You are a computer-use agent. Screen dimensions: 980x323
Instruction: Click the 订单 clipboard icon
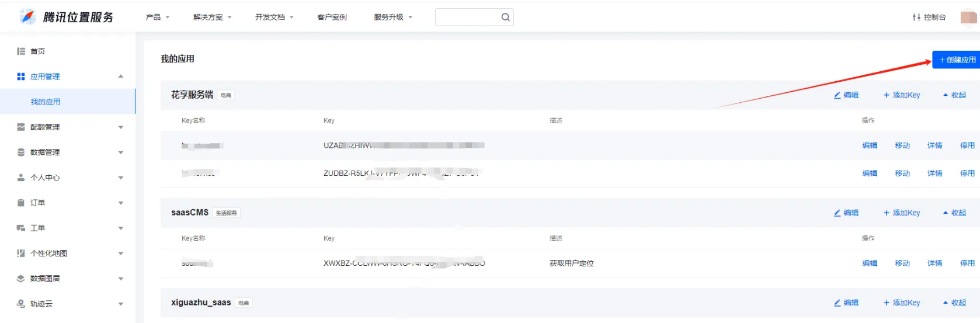coord(21,203)
